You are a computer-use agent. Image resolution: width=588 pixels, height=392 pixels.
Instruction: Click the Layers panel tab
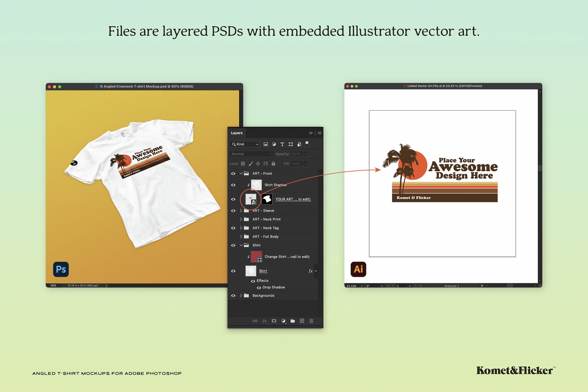click(237, 133)
